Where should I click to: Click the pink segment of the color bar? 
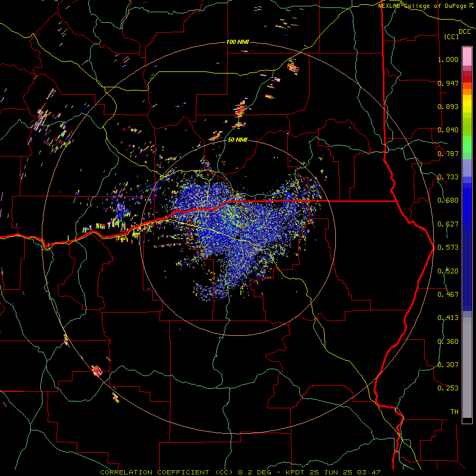pyautogui.click(x=467, y=56)
